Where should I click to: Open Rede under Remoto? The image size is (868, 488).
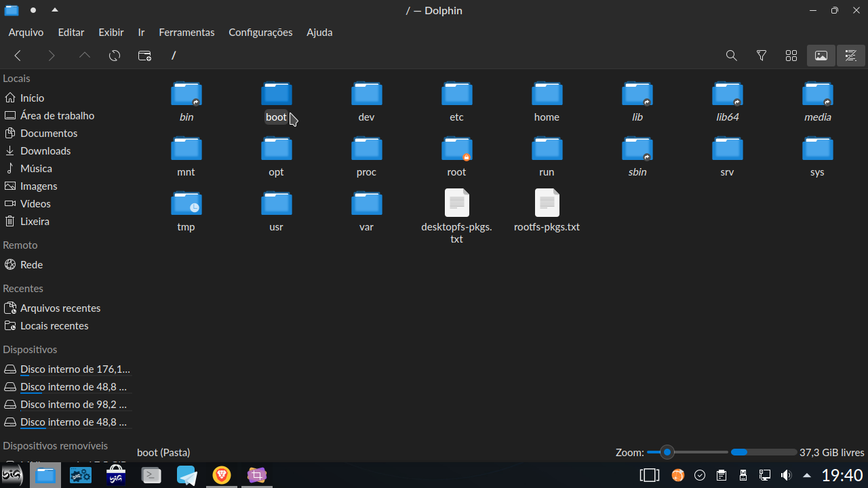pyautogui.click(x=66, y=264)
